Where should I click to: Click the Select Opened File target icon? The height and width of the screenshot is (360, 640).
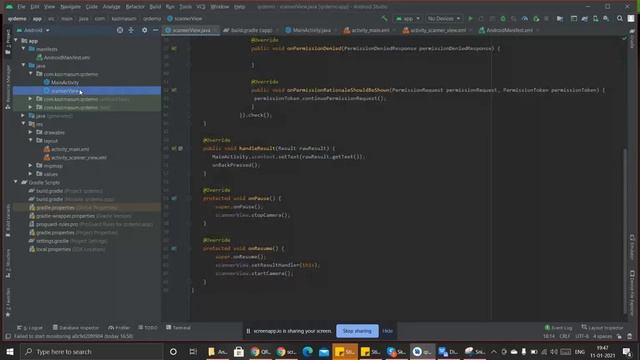(120, 30)
